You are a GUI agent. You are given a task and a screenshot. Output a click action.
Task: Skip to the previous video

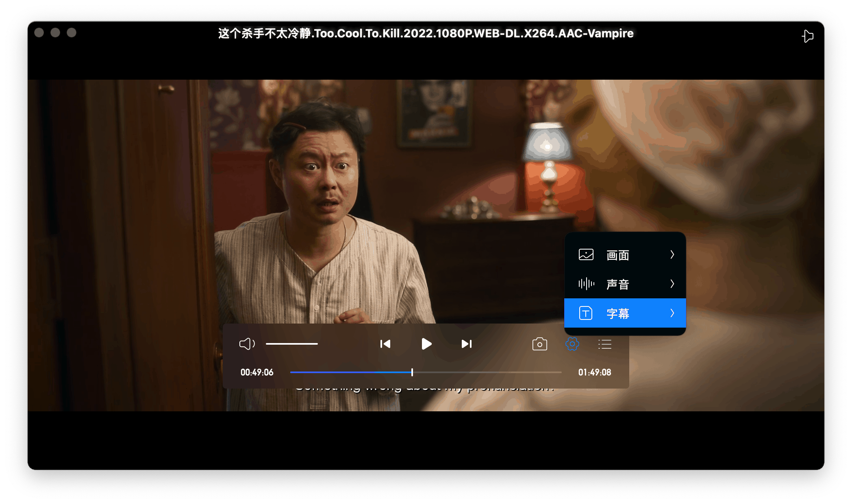point(385,344)
